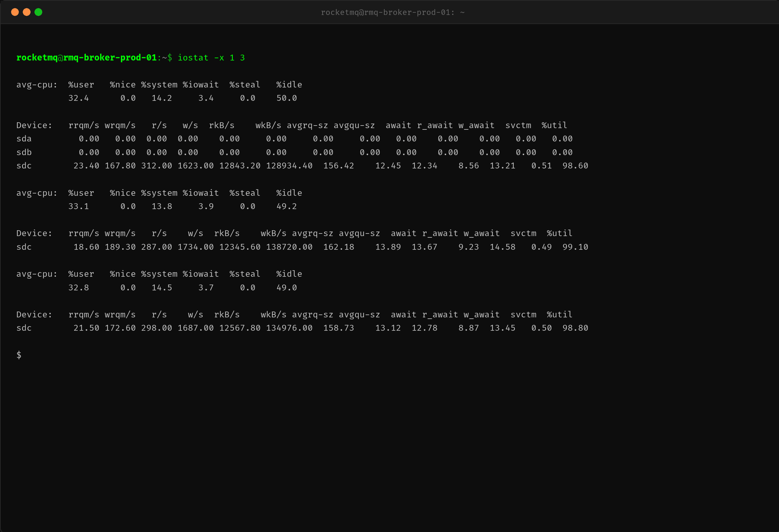Click sdc wrqm/s value 172.60
This screenshot has height=532, width=779.
coord(120,328)
